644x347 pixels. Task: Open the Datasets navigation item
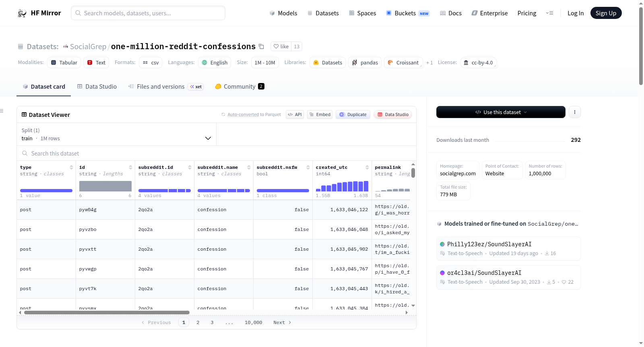[x=323, y=13]
